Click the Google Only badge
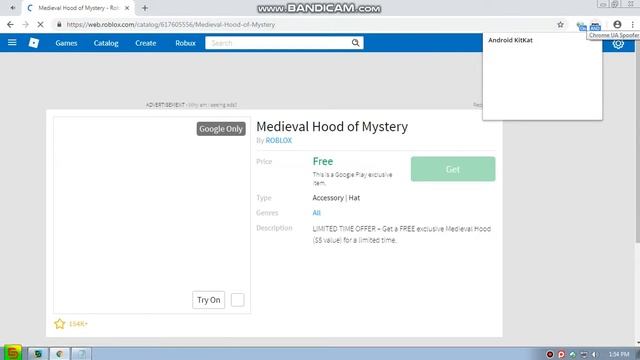Viewport: 640px width, 360px height. (221, 129)
